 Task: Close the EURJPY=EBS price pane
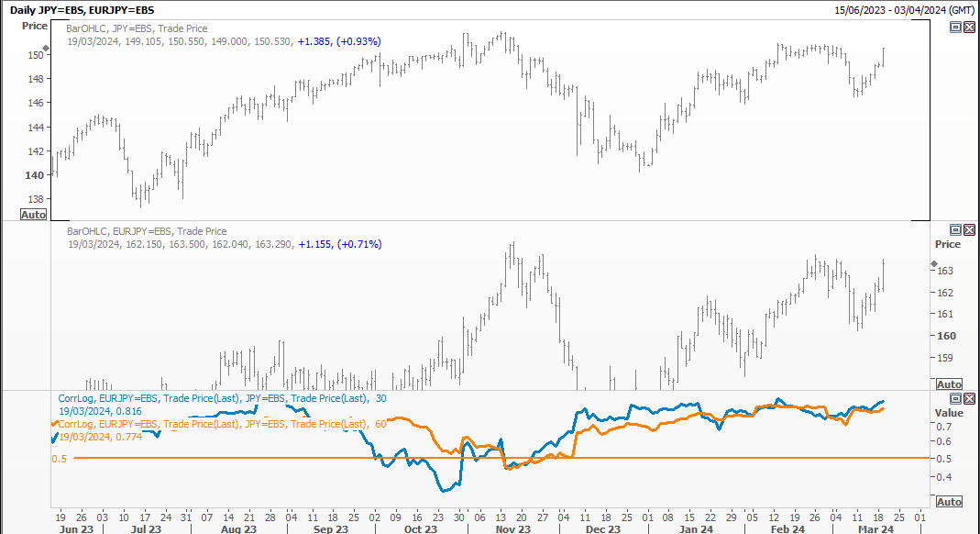click(969, 229)
